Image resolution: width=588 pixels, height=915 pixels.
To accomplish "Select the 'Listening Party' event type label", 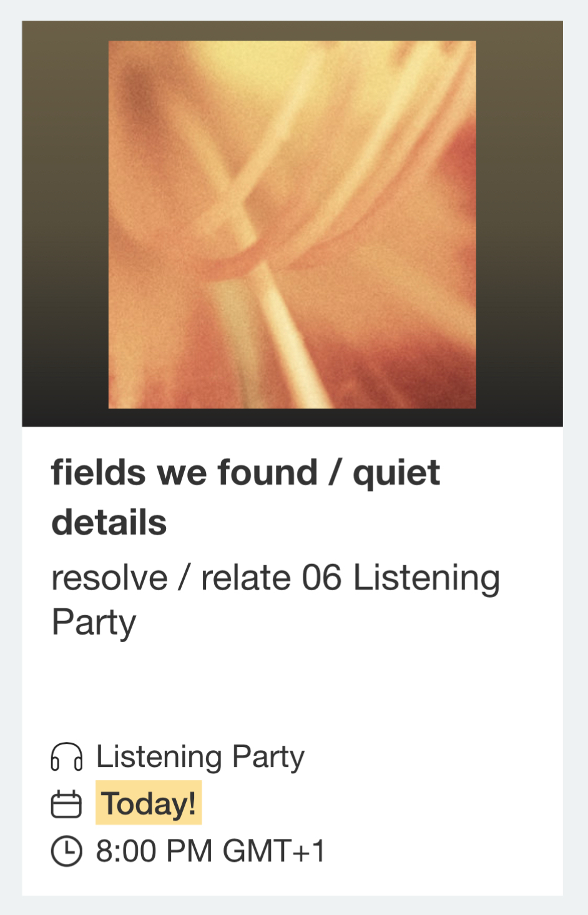I will (x=200, y=756).
